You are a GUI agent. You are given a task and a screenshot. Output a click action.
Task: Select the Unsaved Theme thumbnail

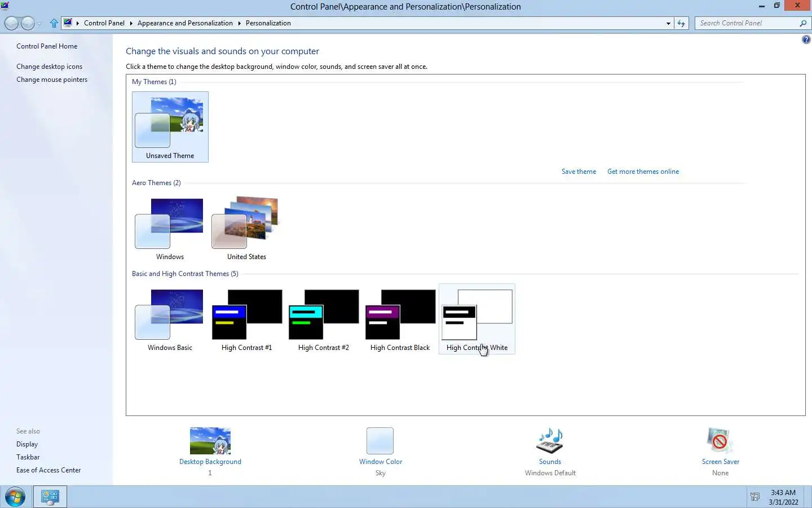(x=170, y=127)
